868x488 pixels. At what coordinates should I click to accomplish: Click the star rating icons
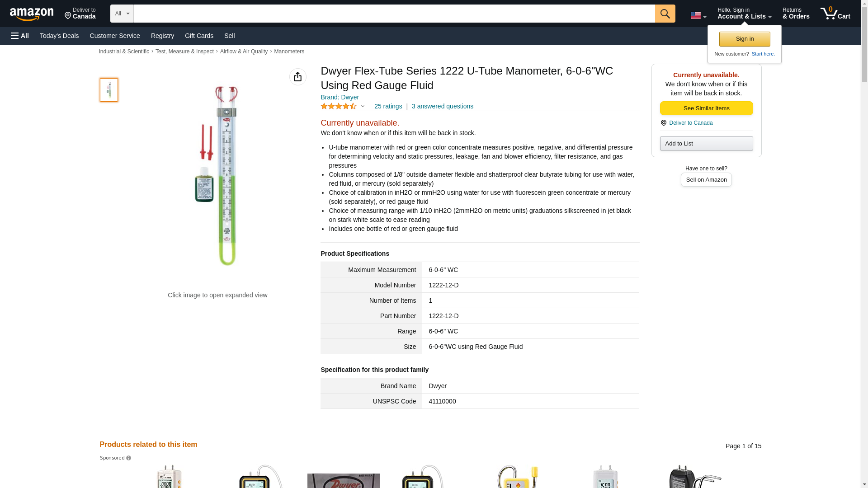pos(339,106)
